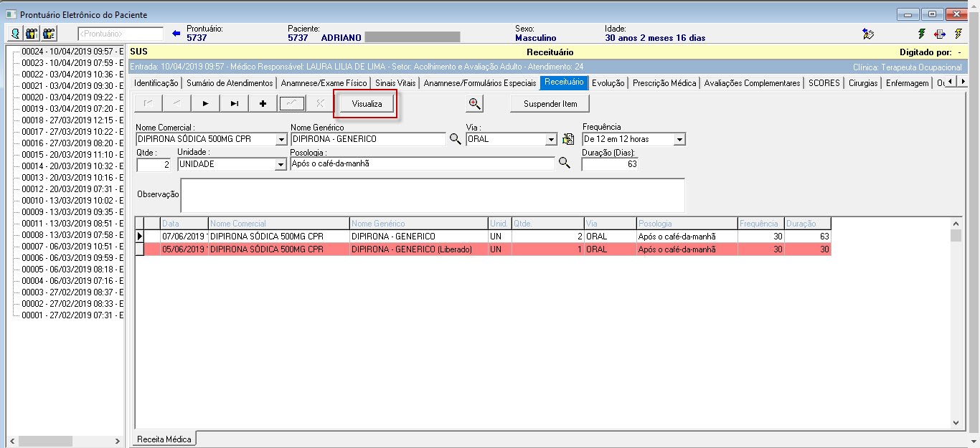This screenshot has width=980, height=448.
Task: Select the Receita Médica bottom tab
Action: pyautogui.click(x=164, y=439)
